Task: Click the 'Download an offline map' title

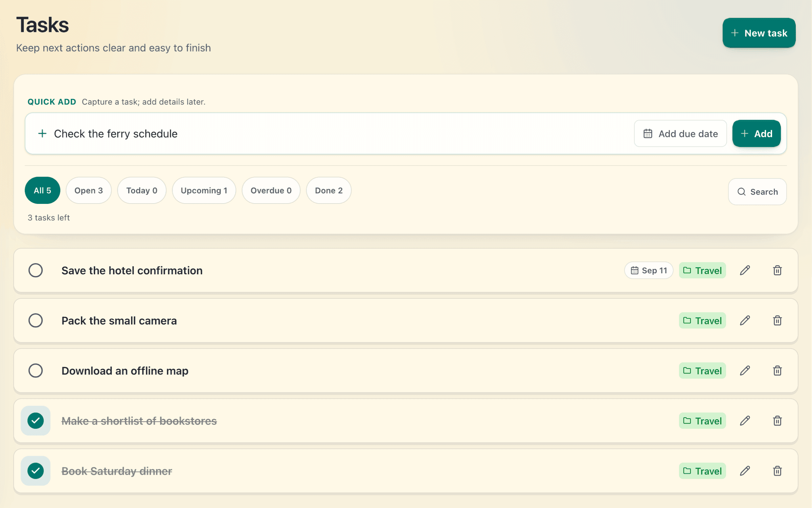Action: point(125,371)
